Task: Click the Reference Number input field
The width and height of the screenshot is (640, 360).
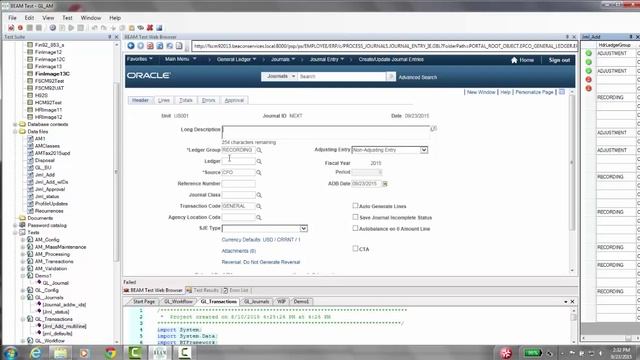Action: (x=238, y=184)
